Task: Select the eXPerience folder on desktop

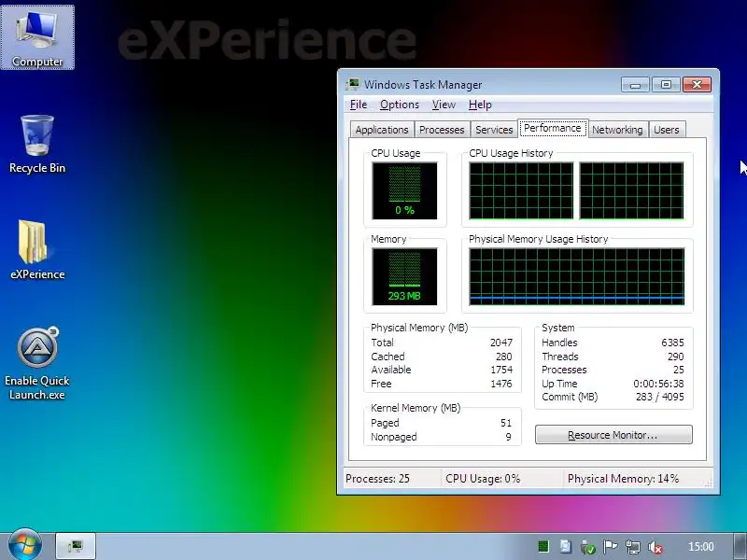Action: (37, 249)
